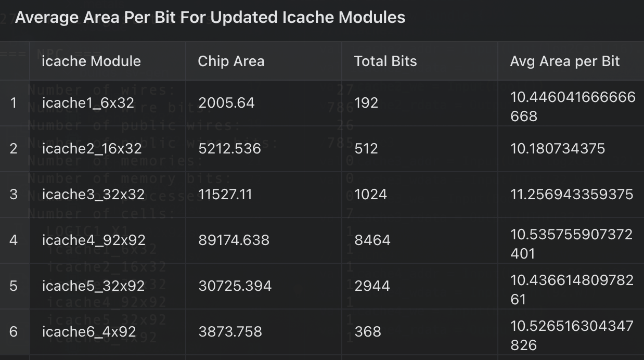
Task: Click average value 11.256943359375
Action: point(572,194)
